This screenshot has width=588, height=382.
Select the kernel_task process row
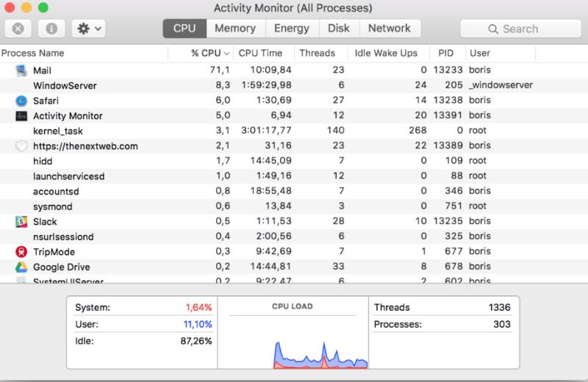click(x=294, y=131)
